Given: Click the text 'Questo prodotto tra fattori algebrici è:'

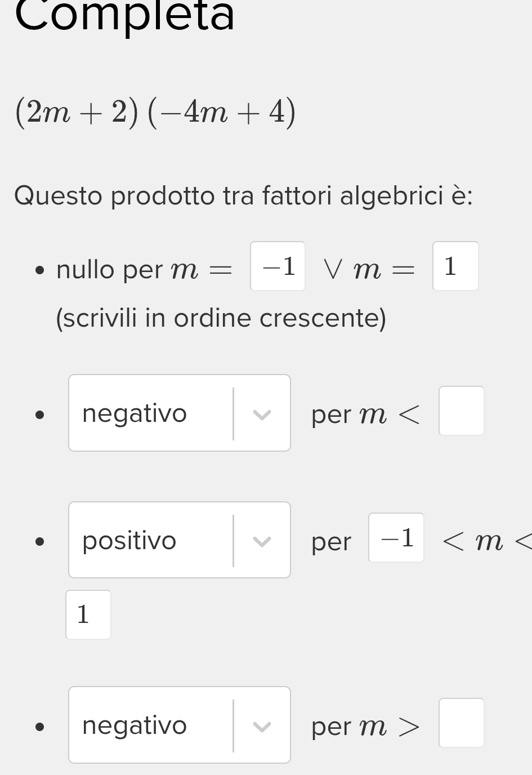Looking at the screenshot, I should 243,196.
